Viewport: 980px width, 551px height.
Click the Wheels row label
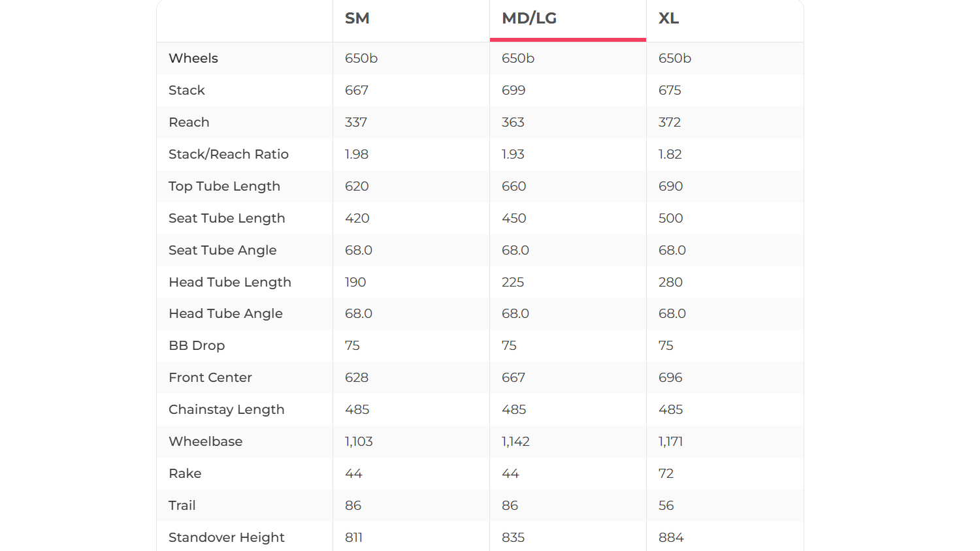point(193,58)
